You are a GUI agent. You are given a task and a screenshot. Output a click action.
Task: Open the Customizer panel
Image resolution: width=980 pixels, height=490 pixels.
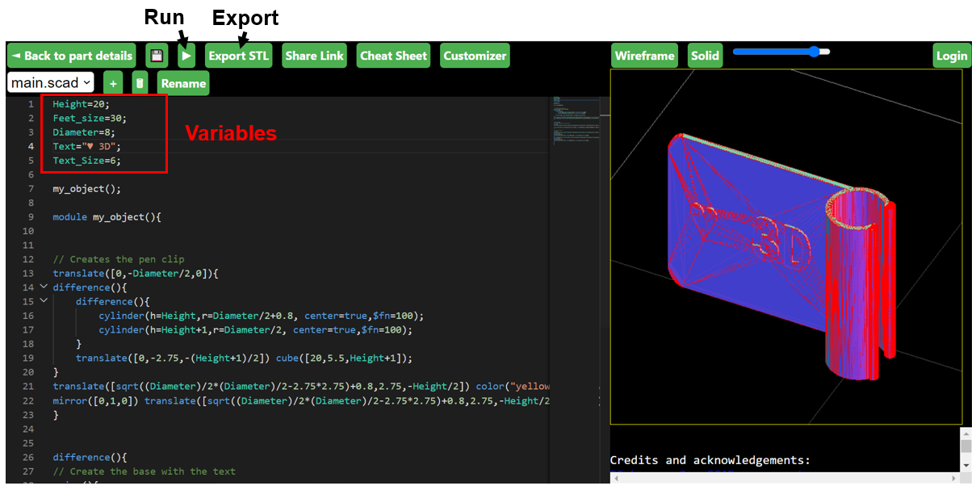point(474,56)
